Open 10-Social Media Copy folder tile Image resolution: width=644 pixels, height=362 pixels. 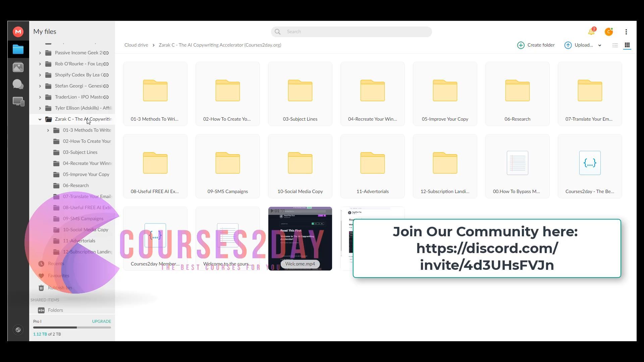(x=300, y=166)
